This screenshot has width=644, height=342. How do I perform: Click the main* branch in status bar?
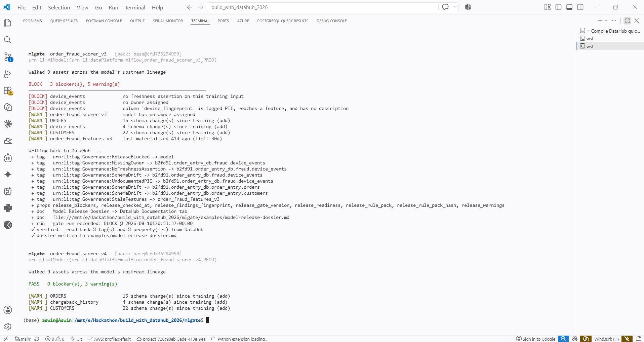coord(23,339)
